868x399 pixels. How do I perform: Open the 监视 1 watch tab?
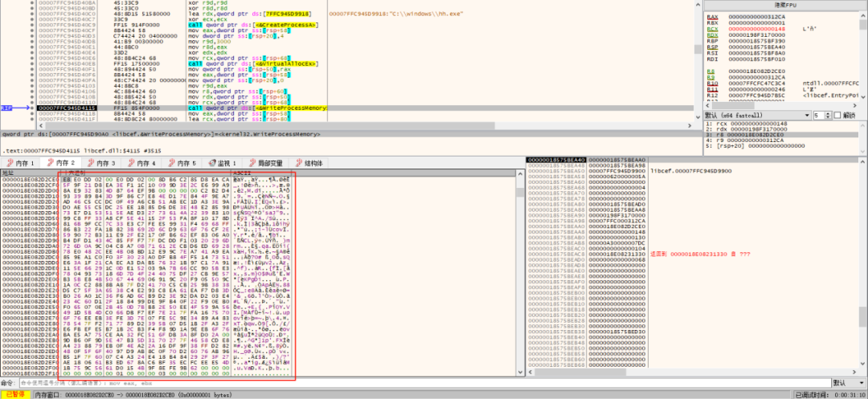[223, 163]
